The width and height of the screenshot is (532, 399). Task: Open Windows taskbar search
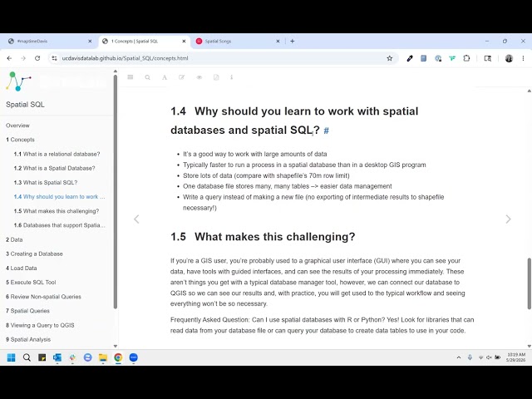click(27, 357)
